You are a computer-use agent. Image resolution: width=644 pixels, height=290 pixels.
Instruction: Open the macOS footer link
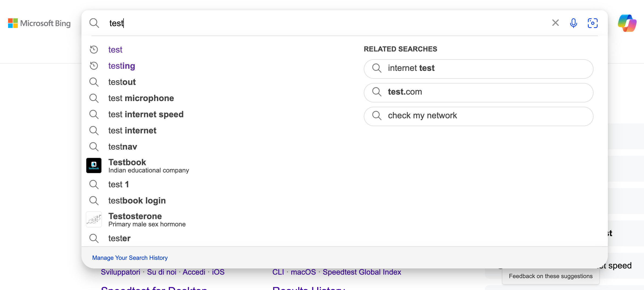click(x=303, y=272)
